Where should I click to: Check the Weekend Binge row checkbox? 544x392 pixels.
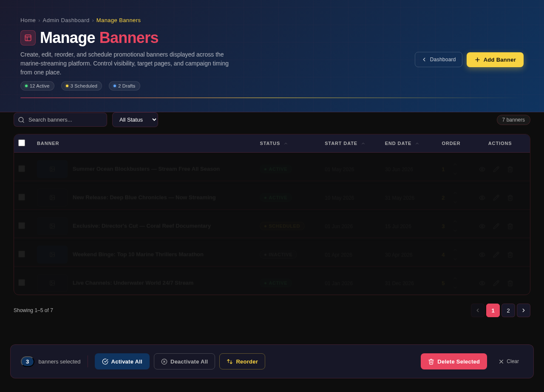22,254
